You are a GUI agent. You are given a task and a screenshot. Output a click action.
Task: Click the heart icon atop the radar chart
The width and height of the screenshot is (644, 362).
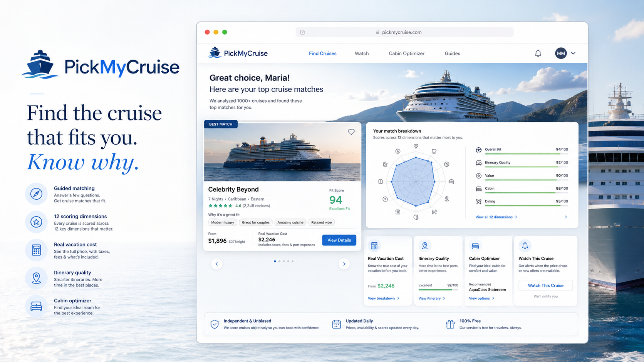(x=416, y=146)
